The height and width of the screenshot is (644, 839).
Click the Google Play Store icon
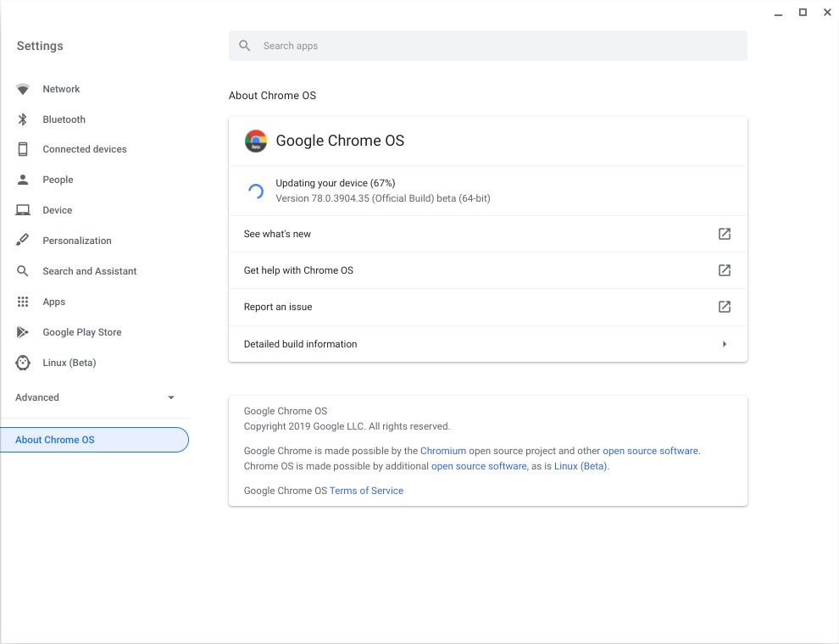pyautogui.click(x=23, y=332)
